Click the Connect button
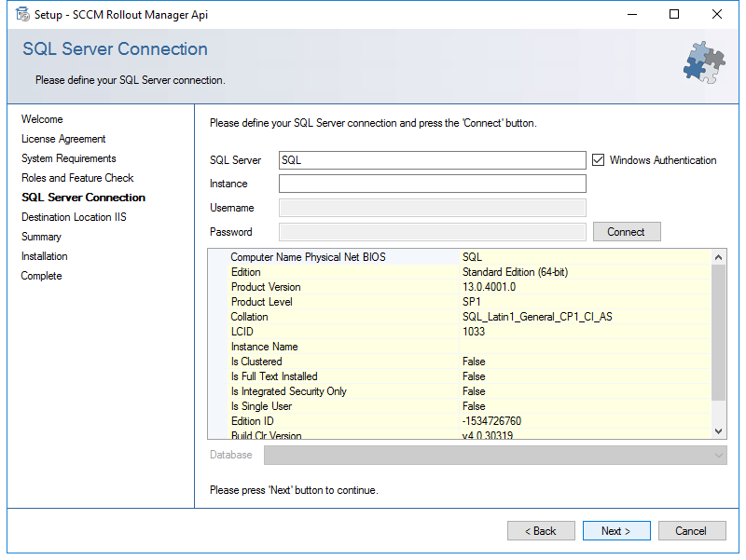Screen dimensions: 746x560 [x=627, y=232]
